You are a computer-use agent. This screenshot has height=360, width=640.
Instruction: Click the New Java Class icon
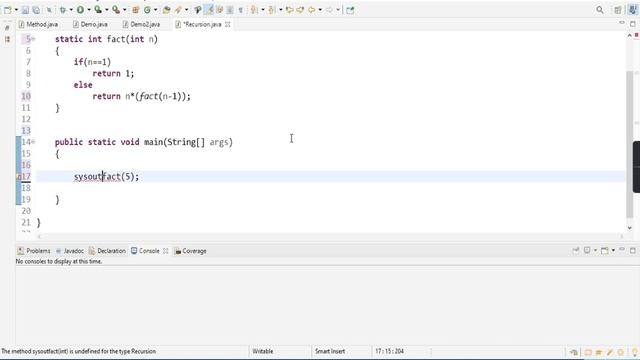pos(147,10)
